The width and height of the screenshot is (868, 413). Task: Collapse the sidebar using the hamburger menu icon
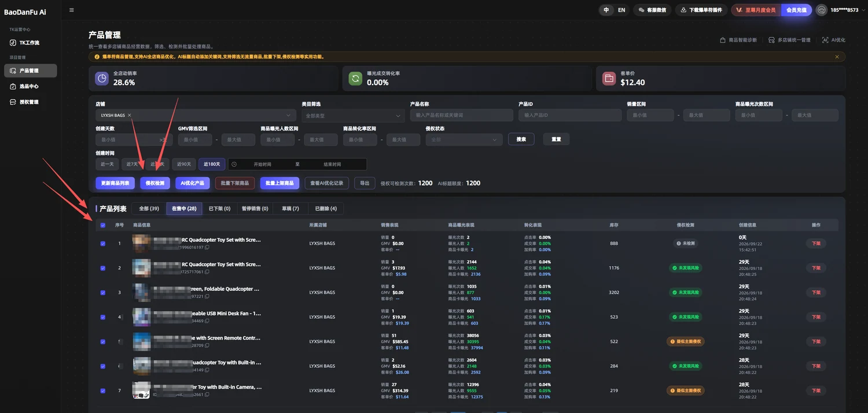(x=71, y=10)
